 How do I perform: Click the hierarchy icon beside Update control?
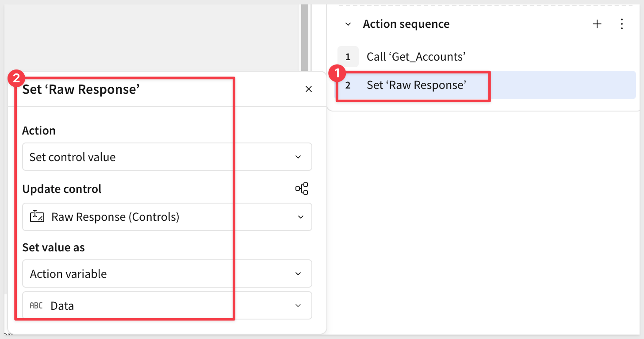(302, 189)
